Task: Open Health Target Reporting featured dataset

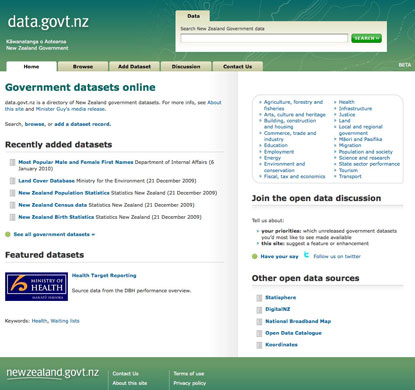Action: tap(104, 275)
